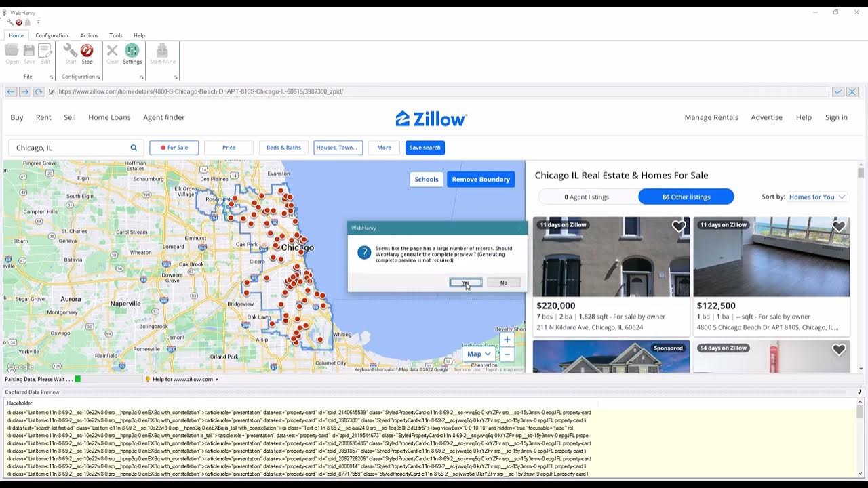The width and height of the screenshot is (868, 488).
Task: Select the 0 Agent listings toggle
Action: coord(587,197)
